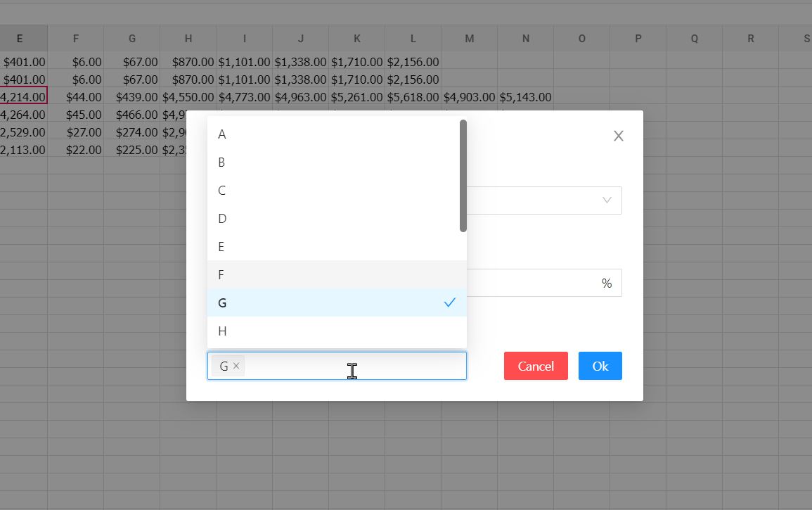The image size is (812, 510).
Task: Confirm the dialog with Ok
Action: (x=600, y=366)
